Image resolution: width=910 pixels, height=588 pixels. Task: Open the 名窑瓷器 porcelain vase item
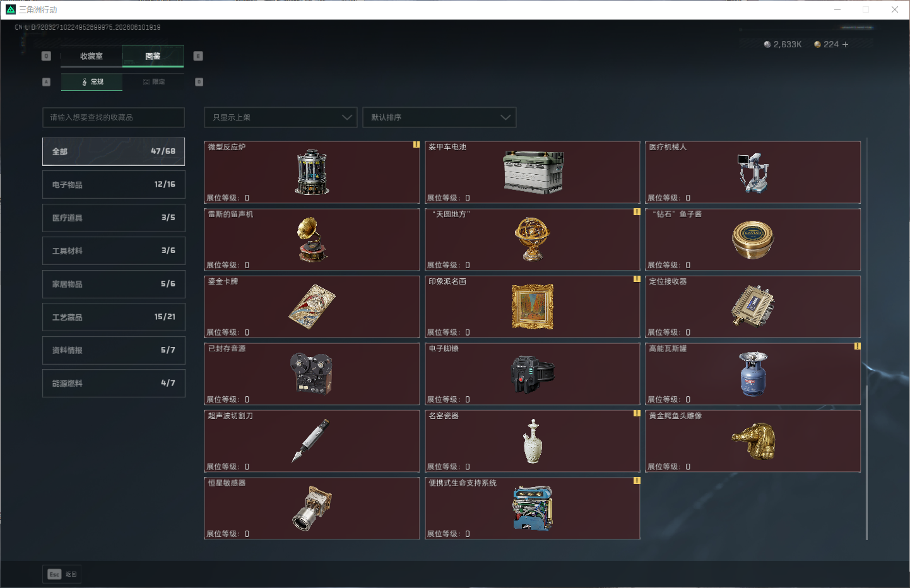[x=533, y=441]
